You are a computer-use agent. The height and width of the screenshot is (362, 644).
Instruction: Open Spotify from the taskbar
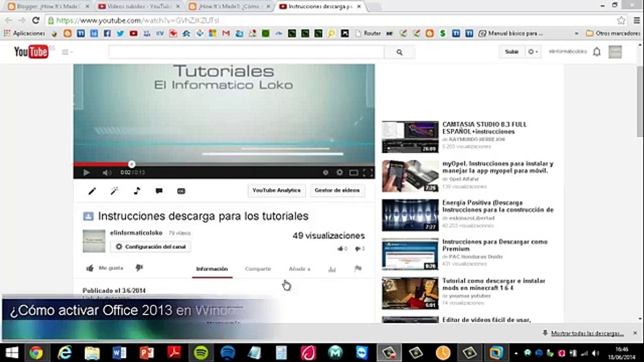(x=201, y=352)
